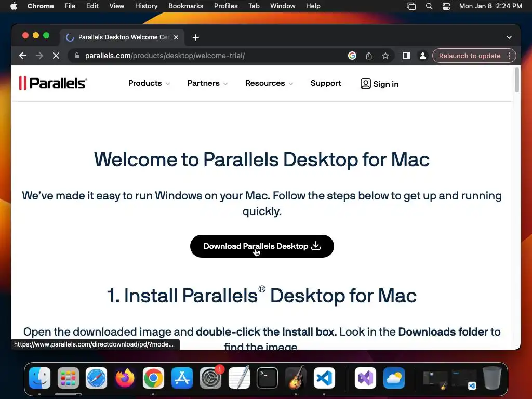Click the padlock site info icon

tap(77, 56)
